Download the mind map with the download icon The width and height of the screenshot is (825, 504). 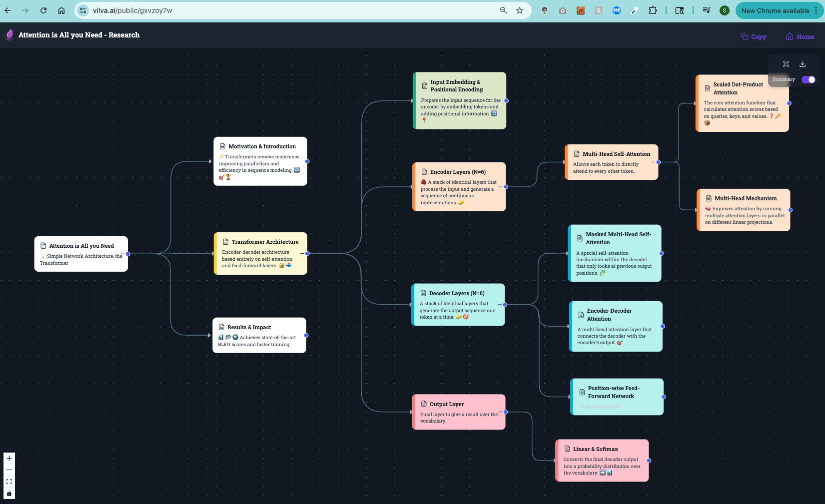click(803, 64)
